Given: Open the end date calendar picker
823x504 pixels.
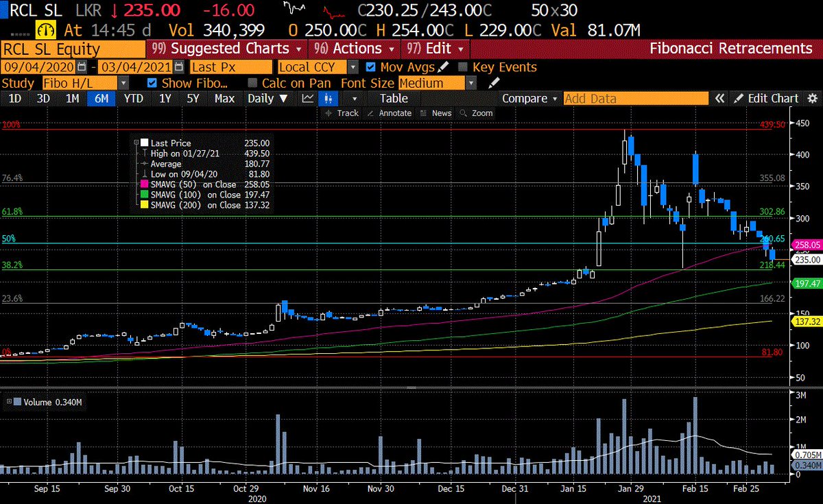Looking at the screenshot, I should click(179, 67).
